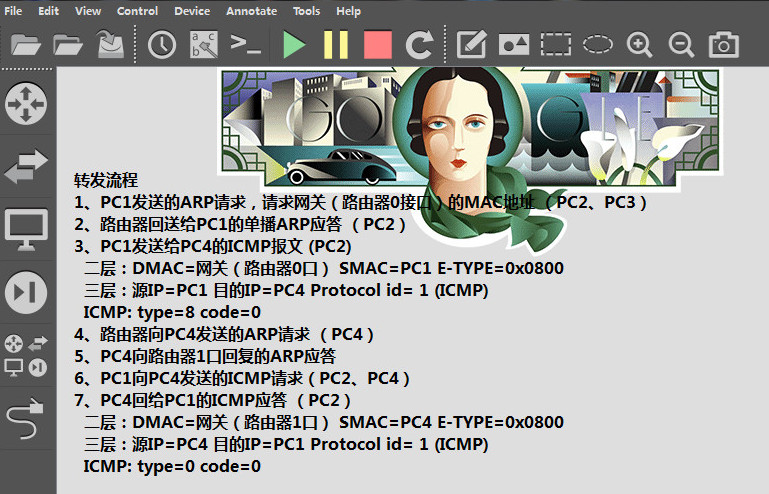Open the Help menu
769x494 pixels.
[348, 11]
